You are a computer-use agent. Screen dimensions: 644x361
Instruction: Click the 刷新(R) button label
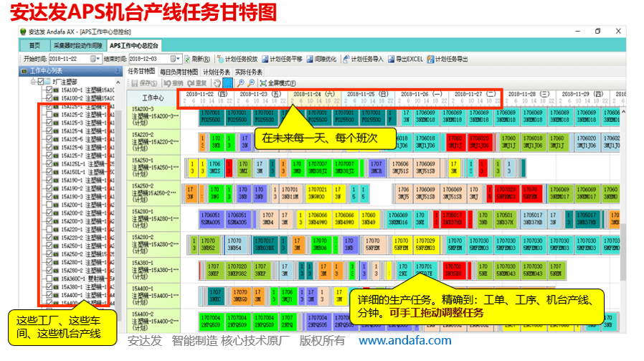pyautogui.click(x=201, y=59)
